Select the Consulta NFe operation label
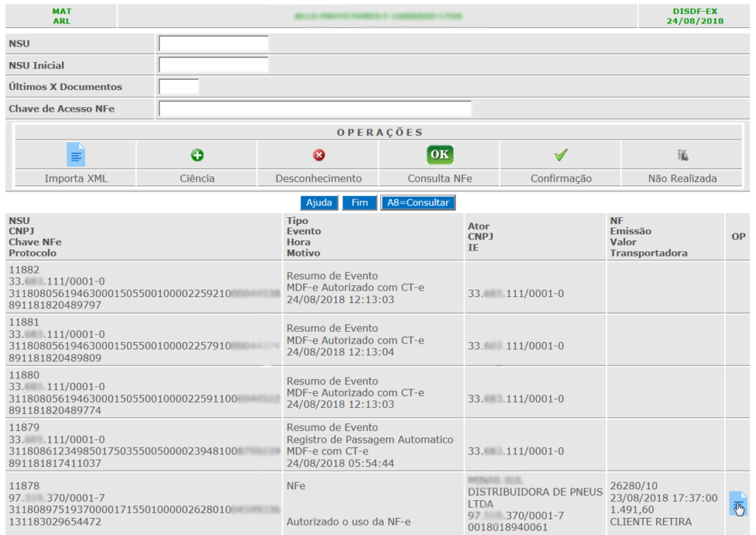Screen dimensions: 756x535 [439, 178]
